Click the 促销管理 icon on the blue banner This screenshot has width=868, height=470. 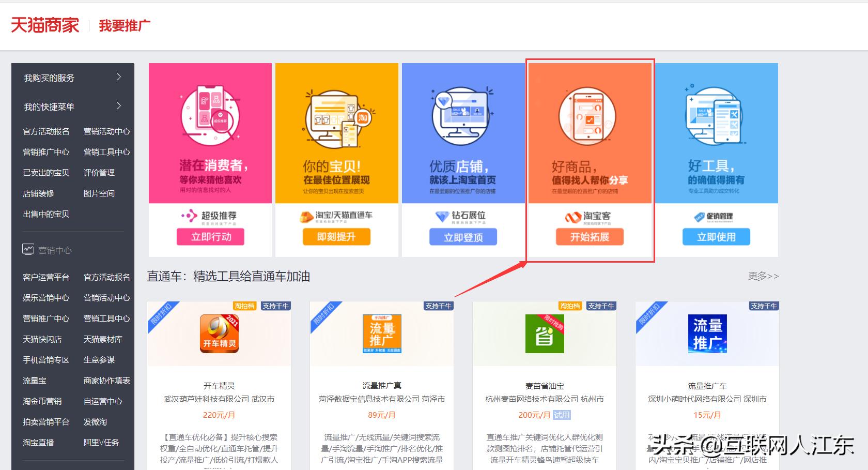699,216
